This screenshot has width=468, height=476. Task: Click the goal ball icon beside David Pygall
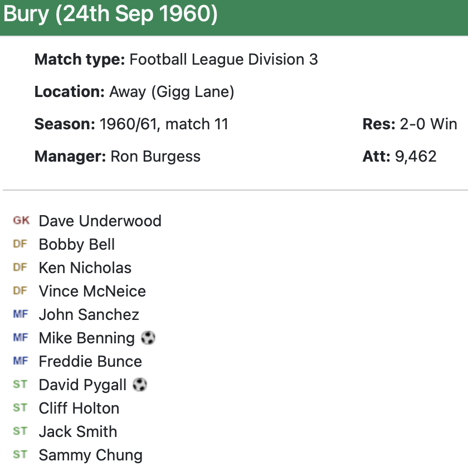click(140, 385)
